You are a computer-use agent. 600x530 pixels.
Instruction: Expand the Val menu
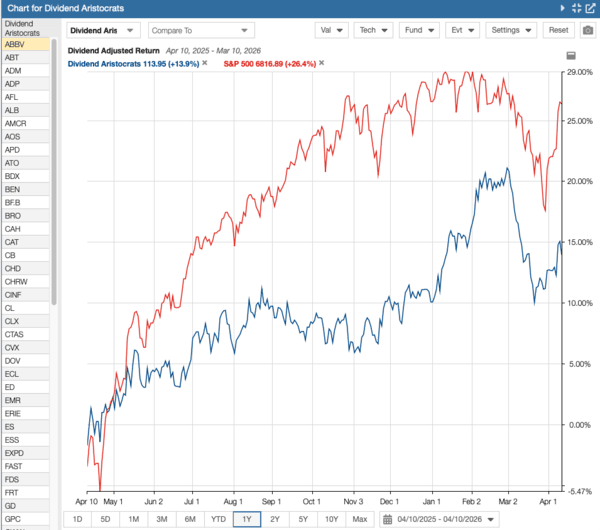tap(331, 30)
